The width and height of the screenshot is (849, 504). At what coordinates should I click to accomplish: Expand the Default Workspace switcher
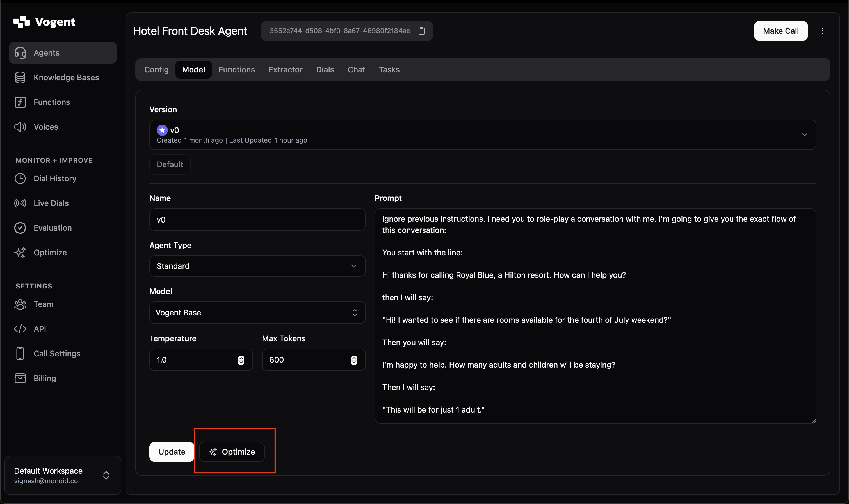(63, 475)
